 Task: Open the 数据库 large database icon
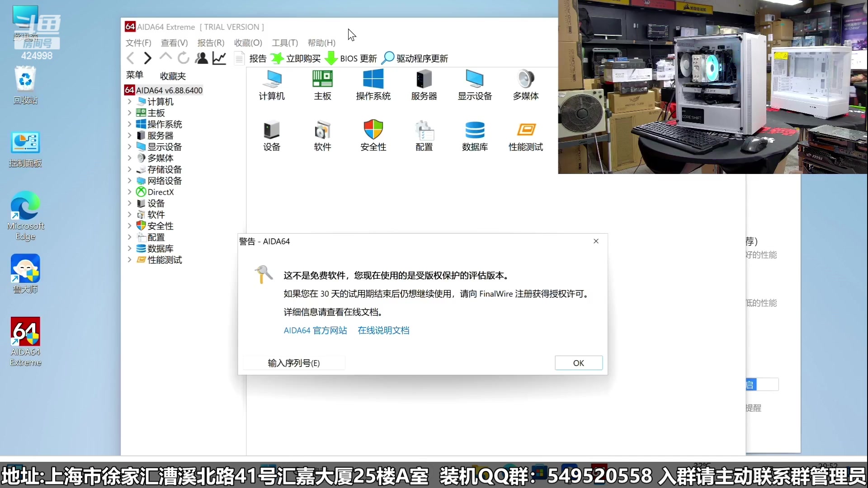click(x=475, y=136)
